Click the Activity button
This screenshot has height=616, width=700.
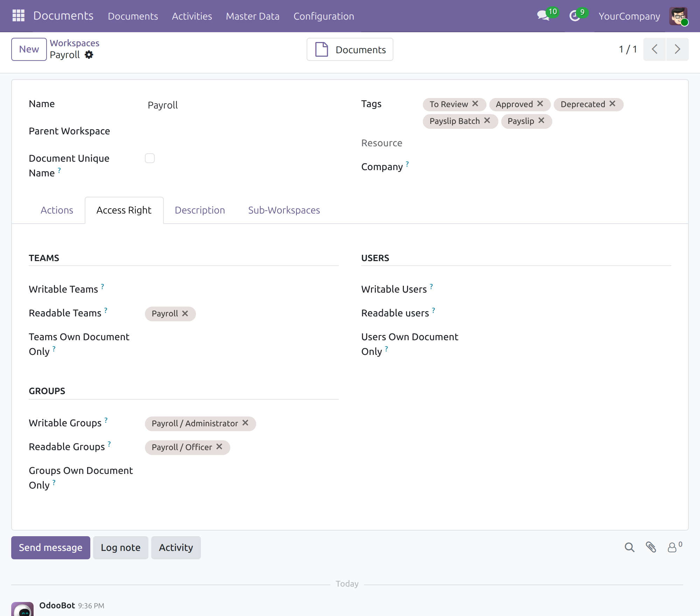(176, 548)
